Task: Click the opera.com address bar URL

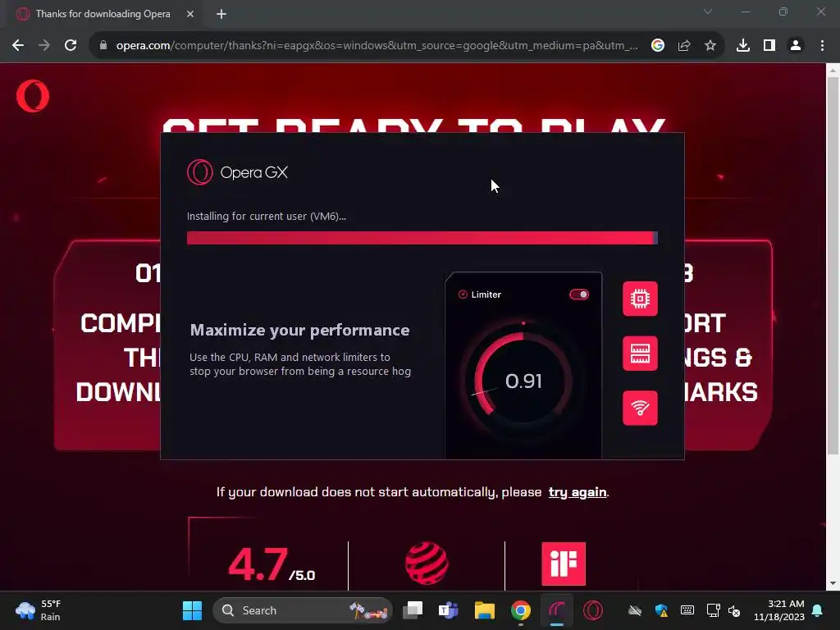Action: pyautogui.click(x=377, y=46)
